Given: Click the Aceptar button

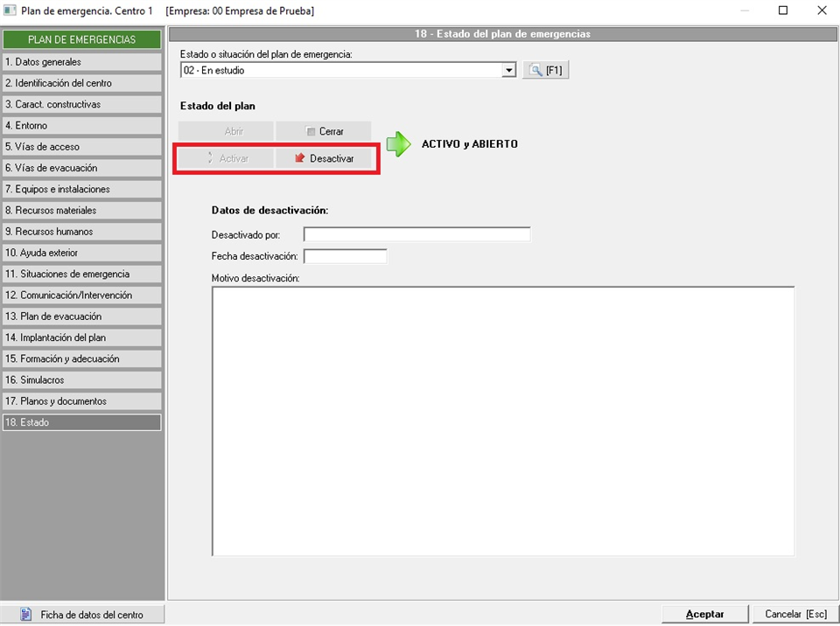Looking at the screenshot, I should tap(704, 614).
